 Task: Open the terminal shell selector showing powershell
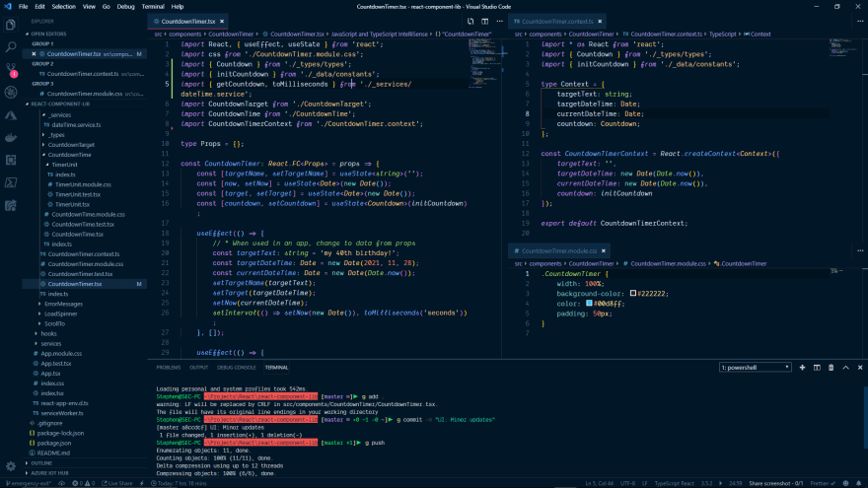[756, 368]
